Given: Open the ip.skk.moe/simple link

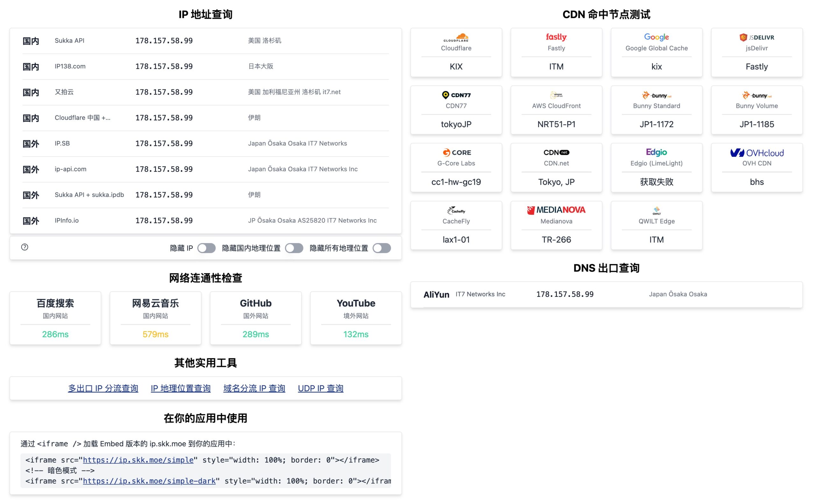Looking at the screenshot, I should pos(138,460).
